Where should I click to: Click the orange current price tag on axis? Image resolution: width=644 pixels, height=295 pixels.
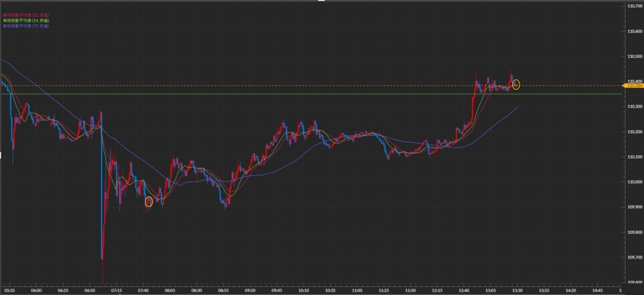click(633, 86)
